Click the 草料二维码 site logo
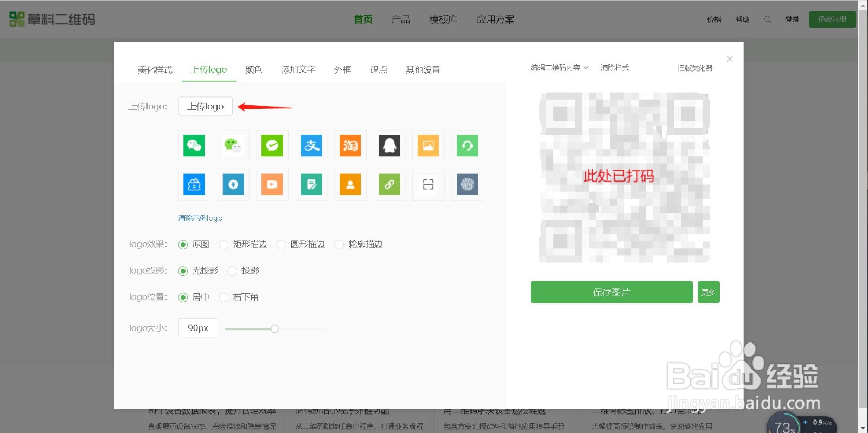 52,20
